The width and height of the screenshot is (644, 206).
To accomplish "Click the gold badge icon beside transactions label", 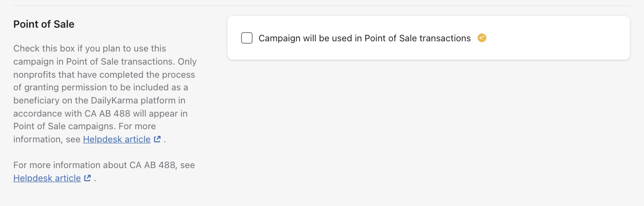I will click(482, 38).
